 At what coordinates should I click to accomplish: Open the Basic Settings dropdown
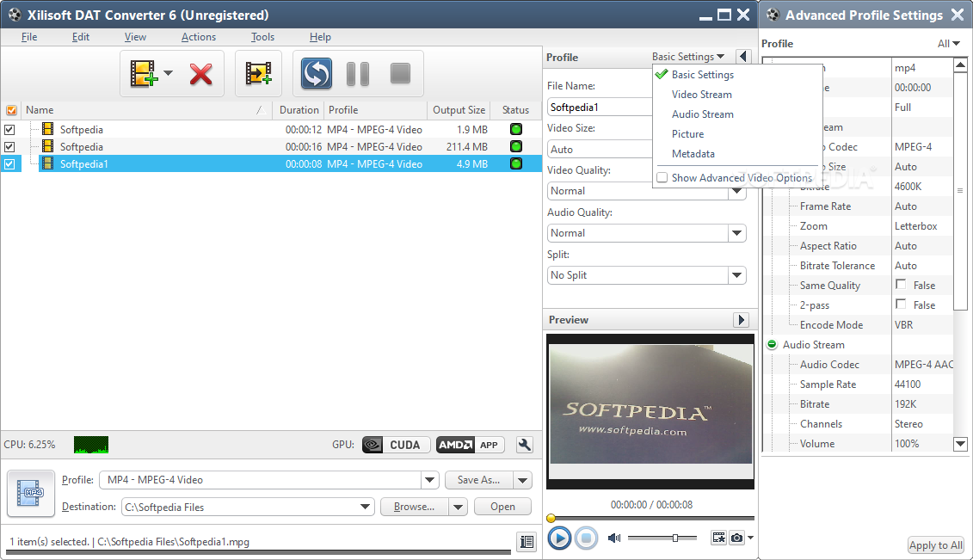click(688, 57)
